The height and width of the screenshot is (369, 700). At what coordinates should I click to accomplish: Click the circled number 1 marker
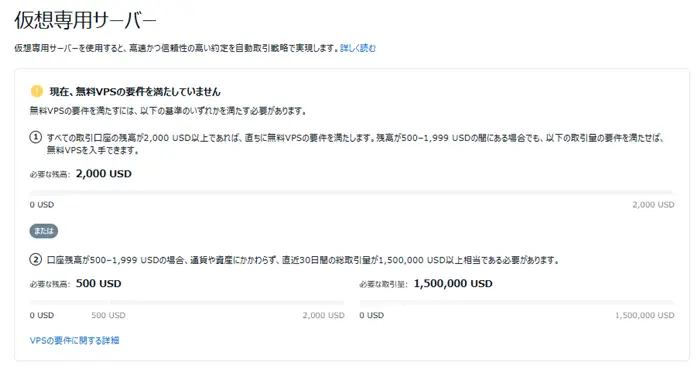coord(36,137)
